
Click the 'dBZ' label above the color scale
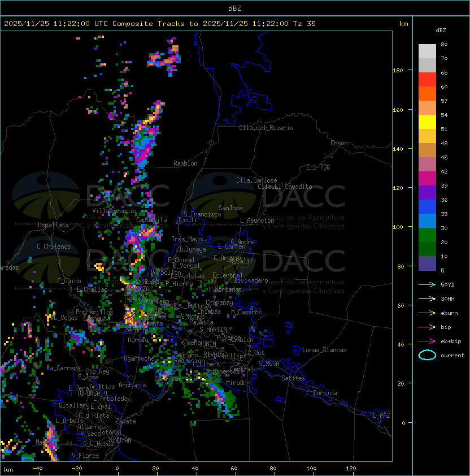(x=441, y=31)
